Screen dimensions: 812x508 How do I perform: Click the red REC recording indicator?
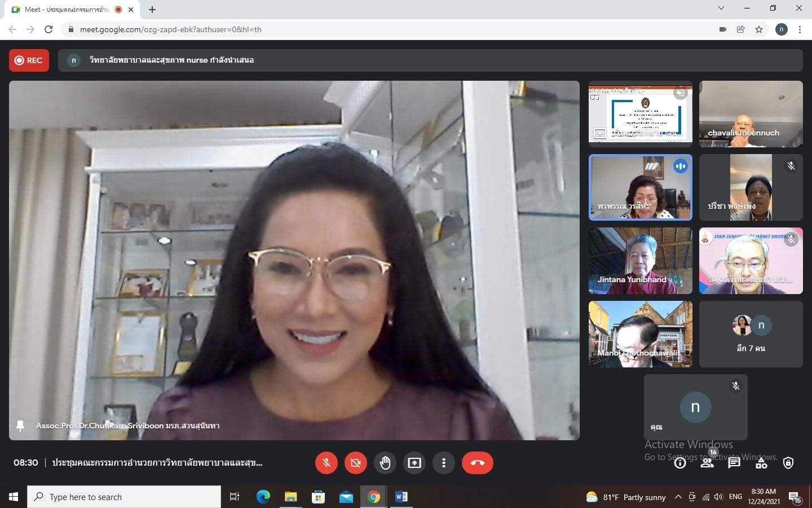29,60
